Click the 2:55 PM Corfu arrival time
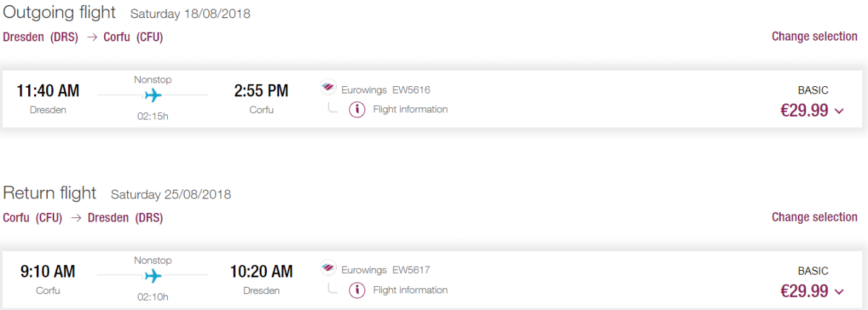 tap(261, 91)
